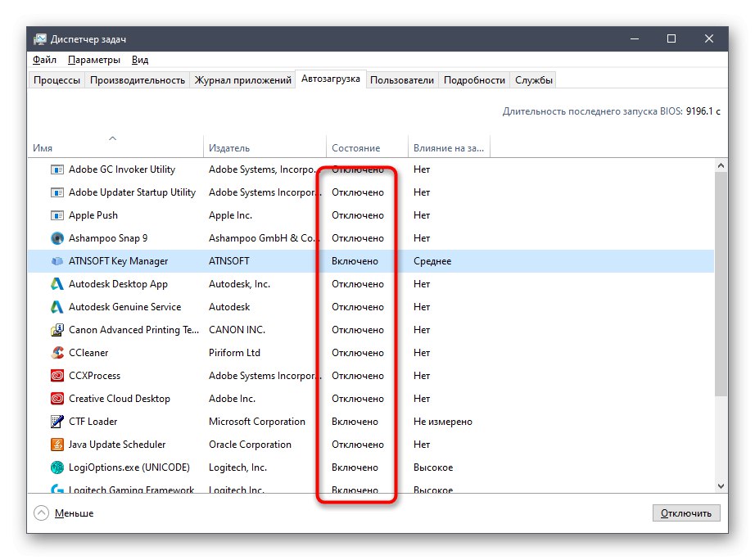
Task: Click the Task Manager title bar icon
Action: tap(40, 39)
